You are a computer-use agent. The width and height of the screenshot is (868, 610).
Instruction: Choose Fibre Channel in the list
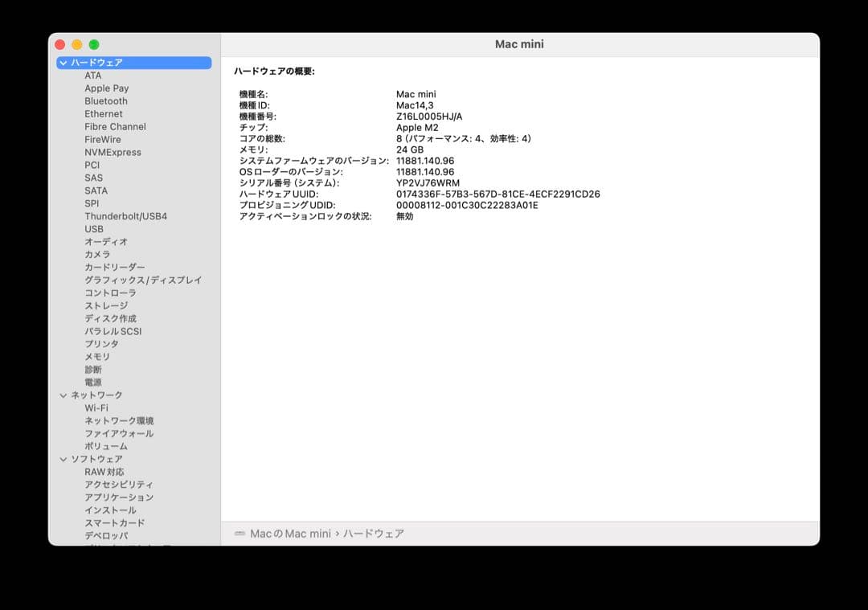[x=115, y=127]
